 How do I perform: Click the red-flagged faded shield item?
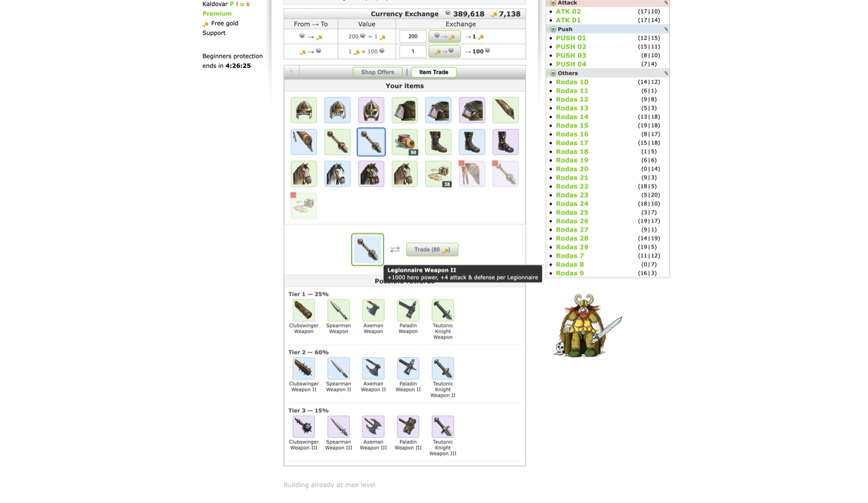[472, 174]
